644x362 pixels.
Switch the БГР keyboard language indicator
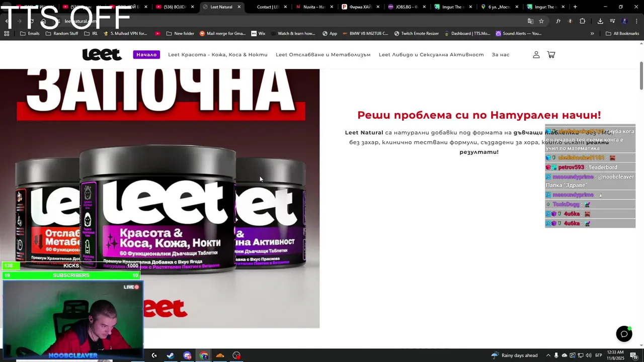click(599, 355)
